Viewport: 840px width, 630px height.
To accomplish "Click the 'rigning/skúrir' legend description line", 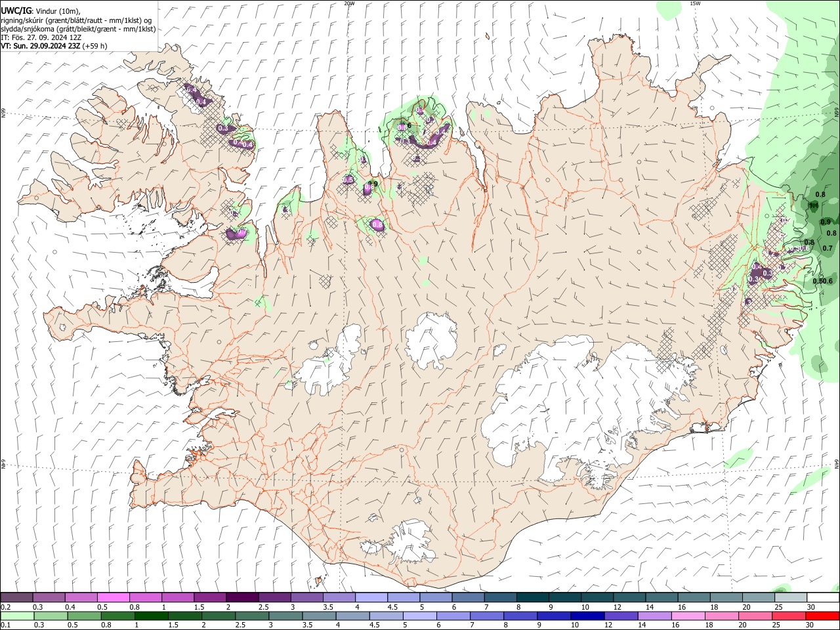I will [x=75, y=20].
